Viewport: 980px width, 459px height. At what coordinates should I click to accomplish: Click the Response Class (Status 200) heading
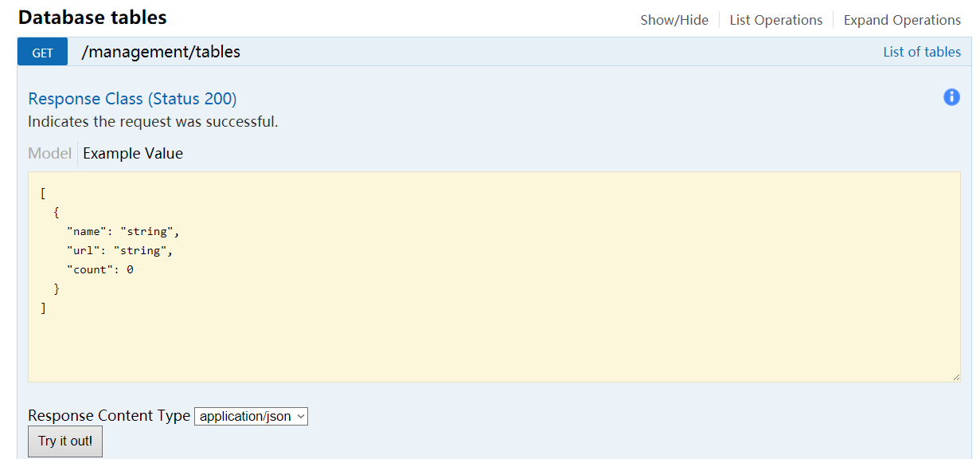132,99
